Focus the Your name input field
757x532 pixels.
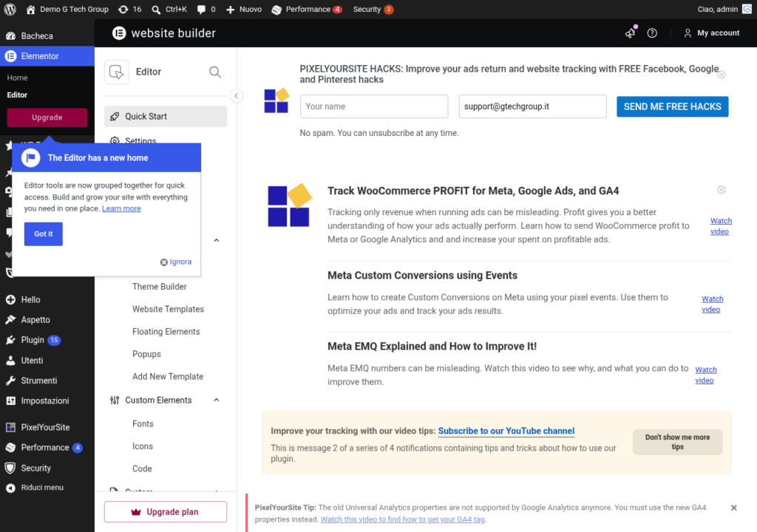(x=374, y=106)
